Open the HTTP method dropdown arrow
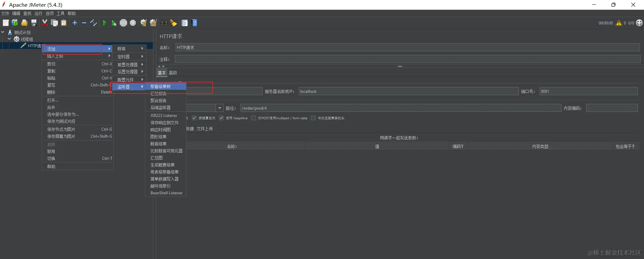Image resolution: width=644 pixels, height=259 pixels. click(x=220, y=108)
